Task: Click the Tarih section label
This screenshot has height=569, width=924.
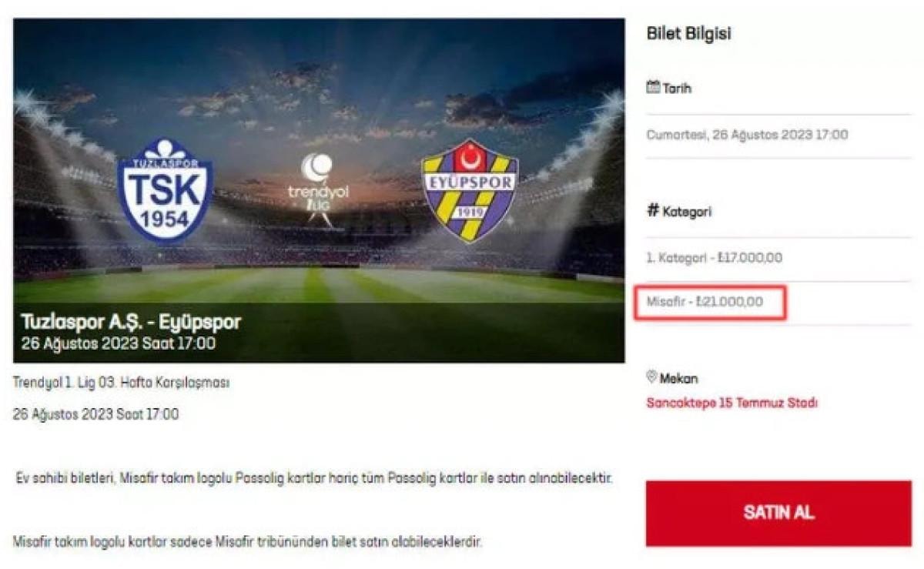Action: (677, 88)
